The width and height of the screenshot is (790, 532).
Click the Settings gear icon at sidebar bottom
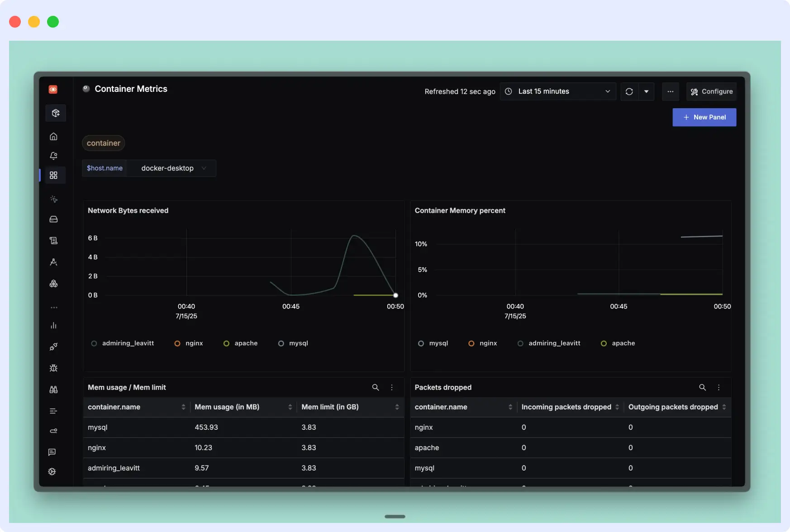(52, 471)
